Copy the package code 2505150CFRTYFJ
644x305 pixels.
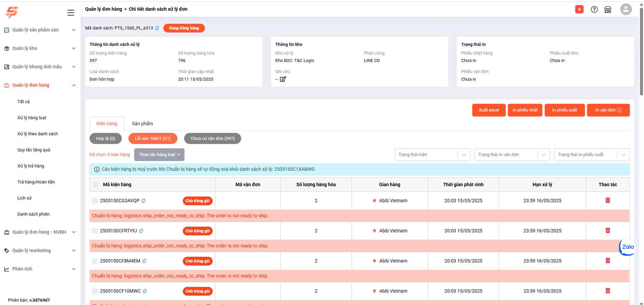[x=141, y=231]
